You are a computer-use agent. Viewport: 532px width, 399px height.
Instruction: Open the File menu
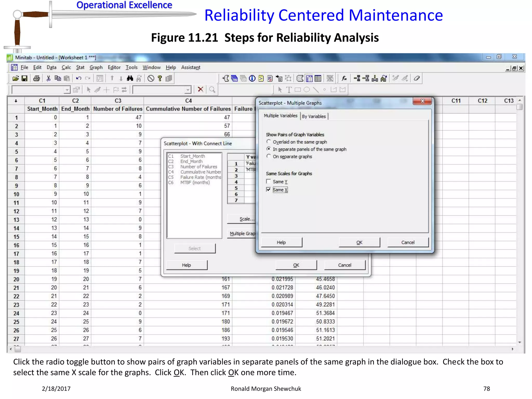(24, 67)
